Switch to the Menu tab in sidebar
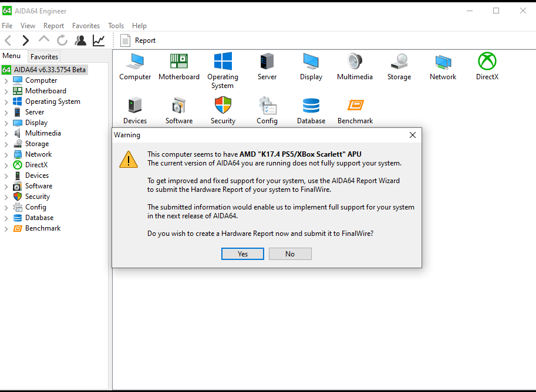 (x=12, y=56)
